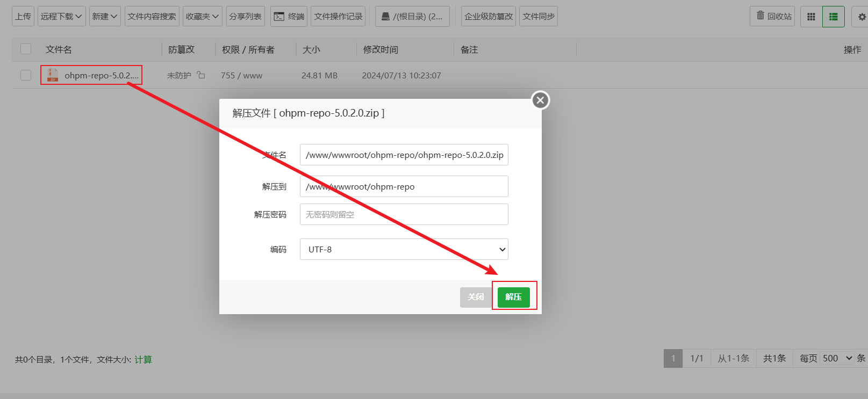868x399 pixels.
Task: Open the 回收站 recycle bin
Action: coord(773,16)
